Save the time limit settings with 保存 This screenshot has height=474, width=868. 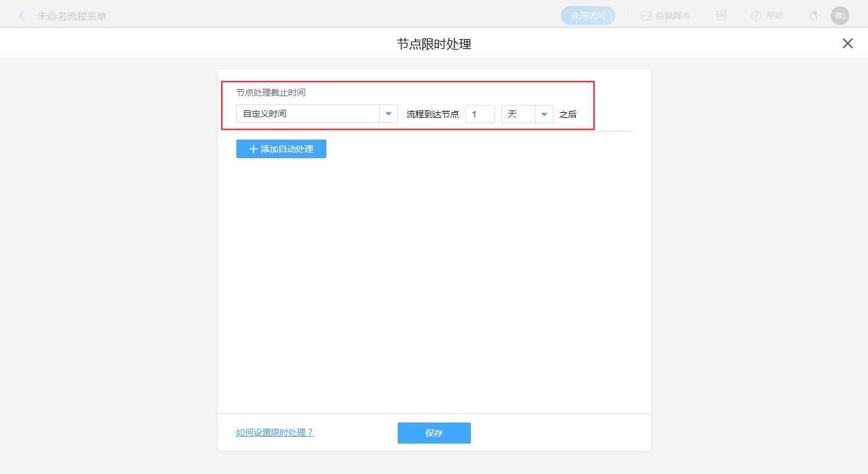[x=434, y=433]
